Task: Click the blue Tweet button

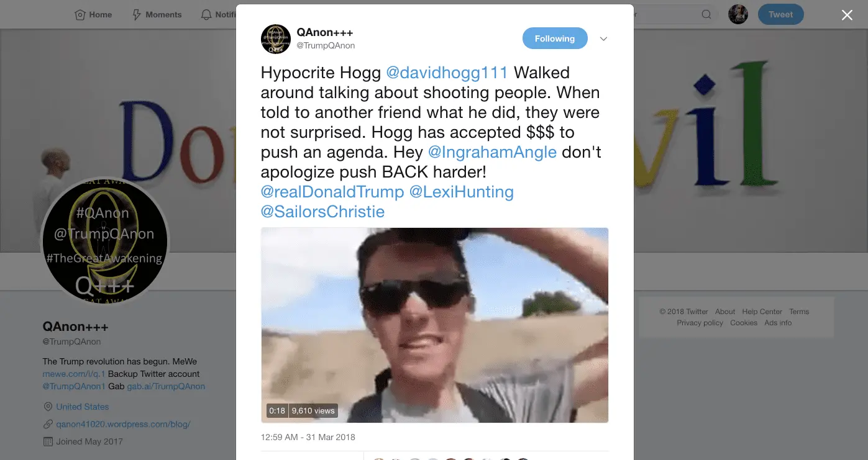Action: tap(780, 14)
